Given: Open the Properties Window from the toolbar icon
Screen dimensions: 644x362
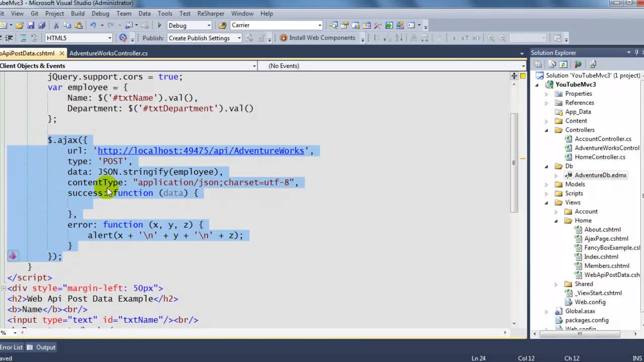Looking at the screenshot, I should [x=345, y=25].
